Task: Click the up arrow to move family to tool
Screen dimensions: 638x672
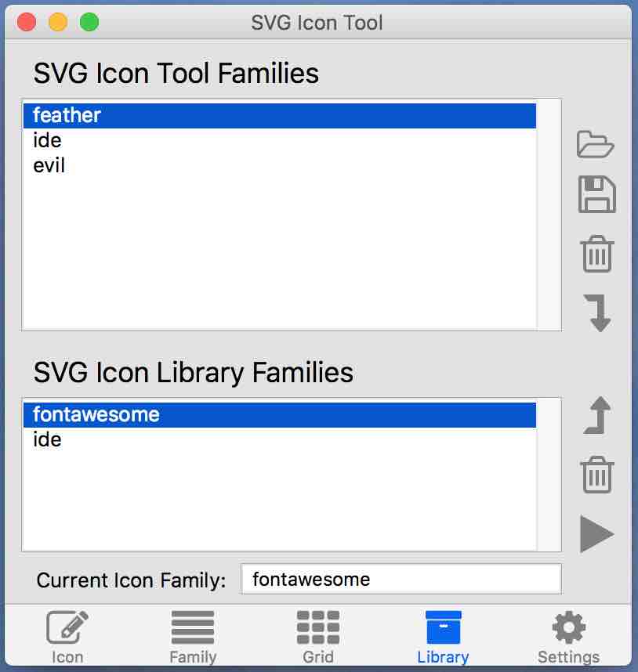Action: click(x=597, y=416)
